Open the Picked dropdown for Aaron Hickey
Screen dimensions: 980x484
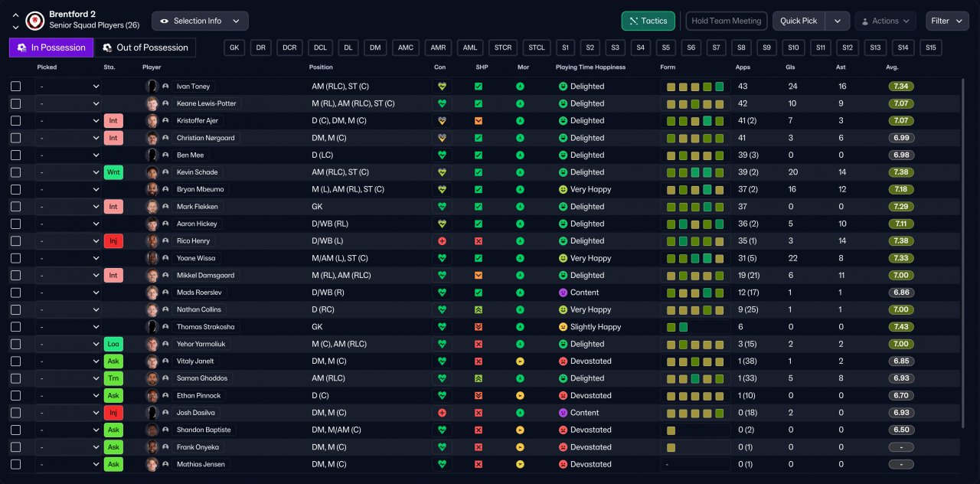point(68,224)
